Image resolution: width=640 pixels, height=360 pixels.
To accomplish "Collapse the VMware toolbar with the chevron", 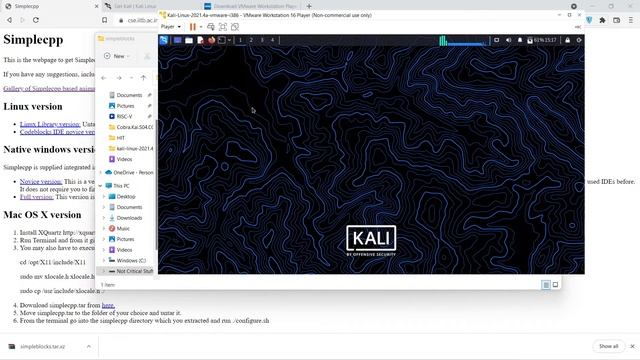I will pyautogui.click(x=578, y=27).
